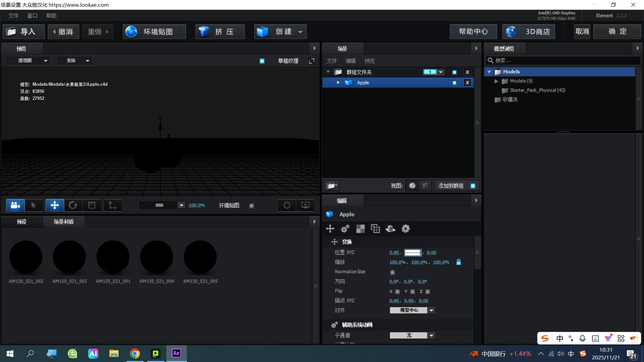Open the 文件 menu in top bar
644x362 pixels.
13,16
